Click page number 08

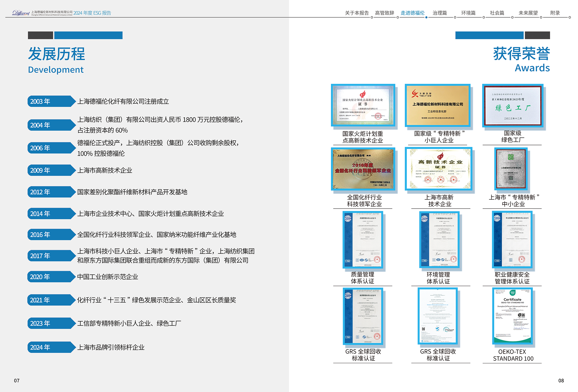561,380
